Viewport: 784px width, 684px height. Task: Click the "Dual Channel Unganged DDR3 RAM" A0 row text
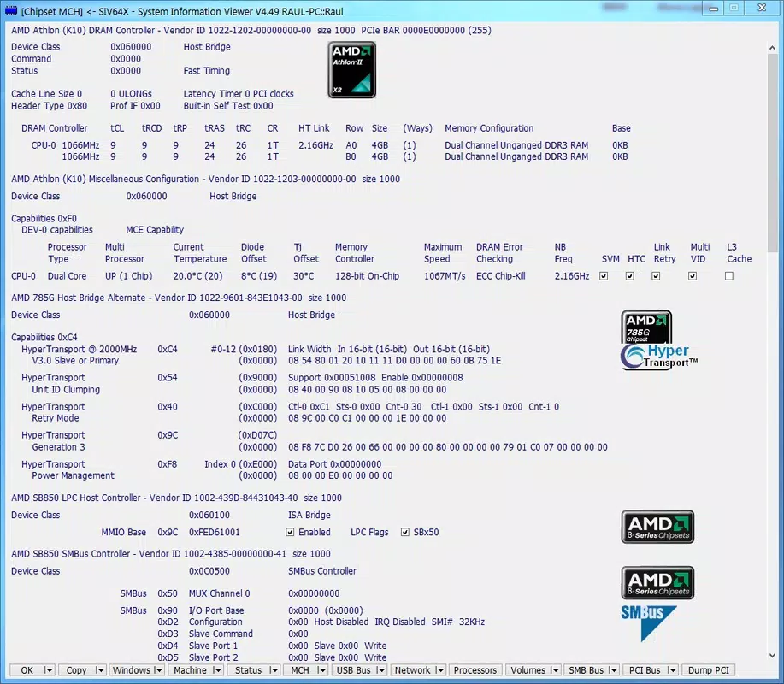click(x=516, y=145)
